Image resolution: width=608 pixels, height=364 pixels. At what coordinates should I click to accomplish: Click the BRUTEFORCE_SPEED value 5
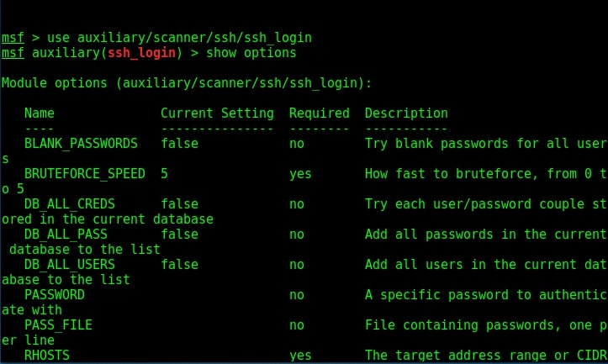point(165,174)
